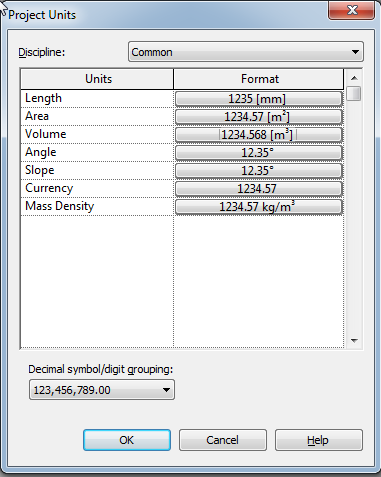Click the Discipline label
Image resolution: width=381 pixels, height=477 pixels.
pyautogui.click(x=42, y=52)
